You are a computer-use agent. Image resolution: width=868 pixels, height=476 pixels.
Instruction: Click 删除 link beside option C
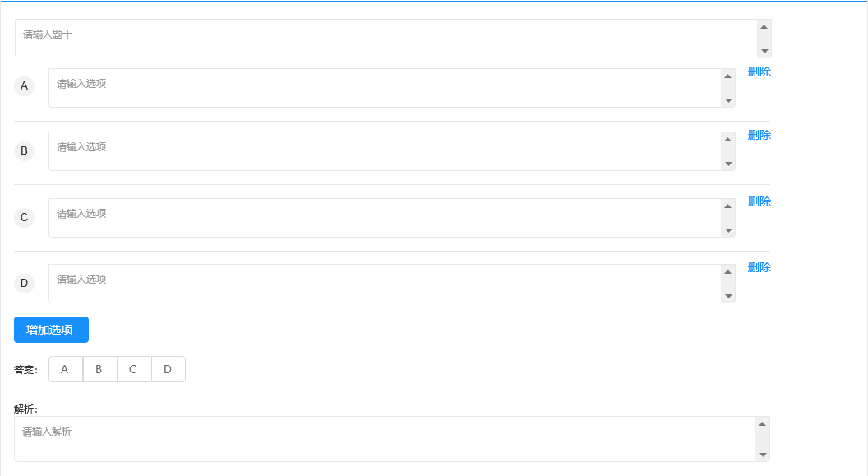pos(759,201)
